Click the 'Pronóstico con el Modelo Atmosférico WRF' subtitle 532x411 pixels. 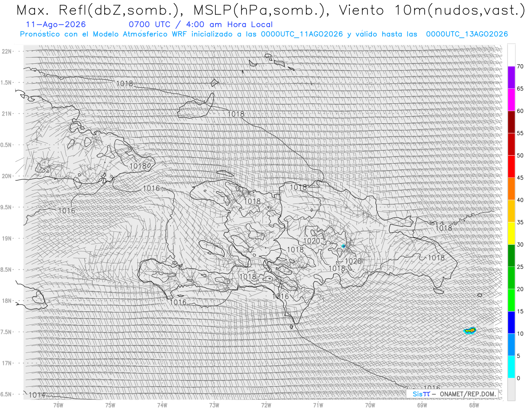pyautogui.click(x=264, y=34)
